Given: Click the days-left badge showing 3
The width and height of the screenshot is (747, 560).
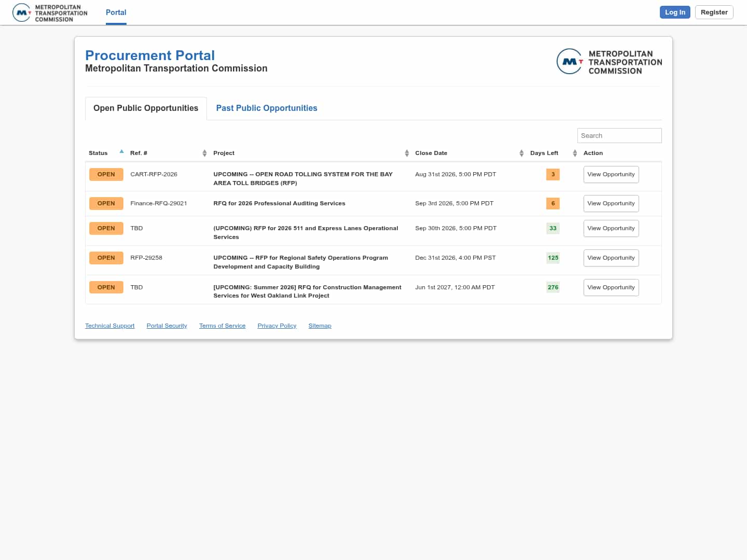Looking at the screenshot, I should pyautogui.click(x=553, y=175).
